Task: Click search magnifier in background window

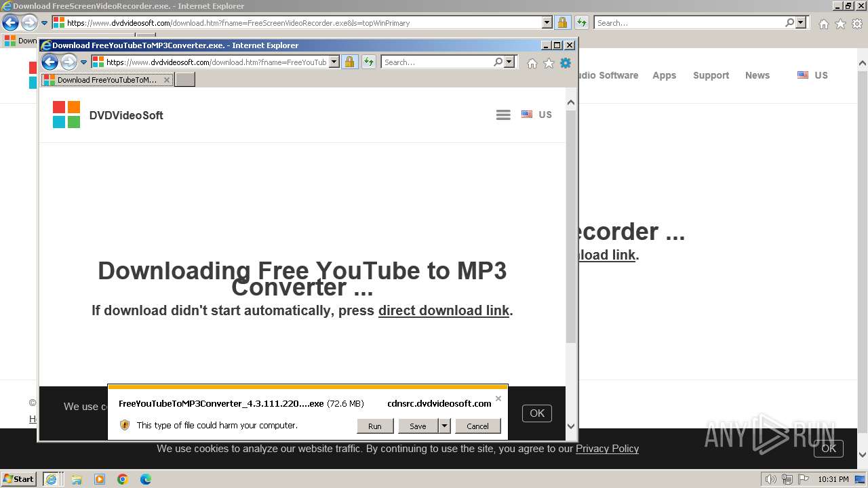Action: (790, 22)
